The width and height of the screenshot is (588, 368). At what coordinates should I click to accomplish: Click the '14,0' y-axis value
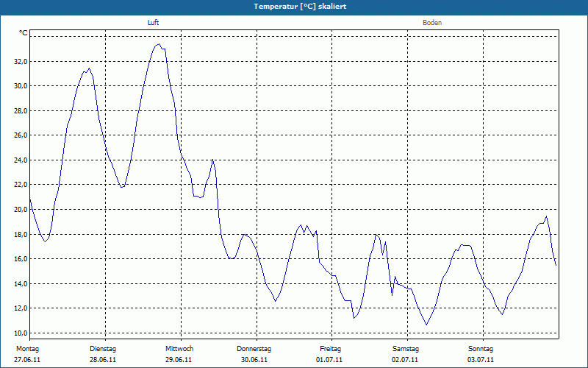pyautogui.click(x=21, y=283)
